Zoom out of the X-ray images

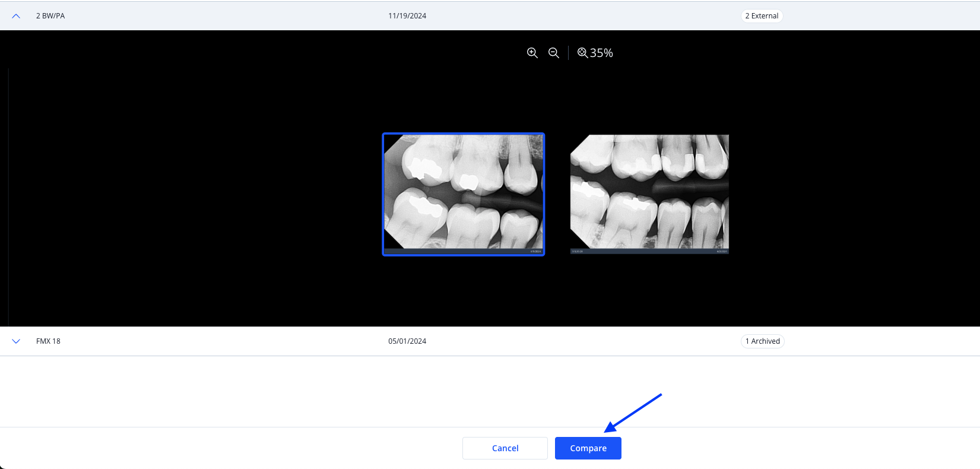[554, 53]
